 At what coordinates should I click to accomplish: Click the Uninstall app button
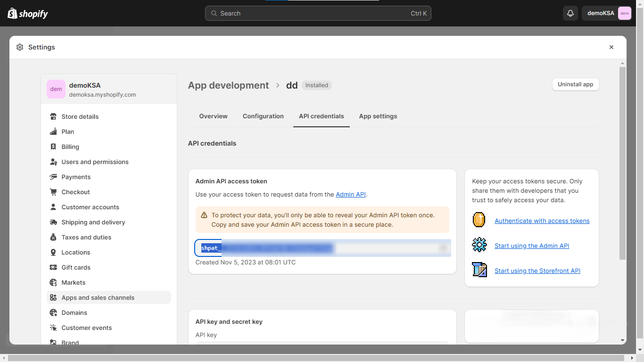point(575,84)
